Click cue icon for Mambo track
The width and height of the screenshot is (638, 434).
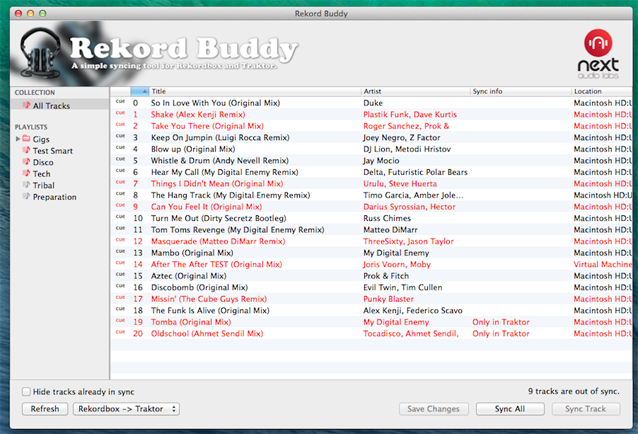(x=120, y=251)
